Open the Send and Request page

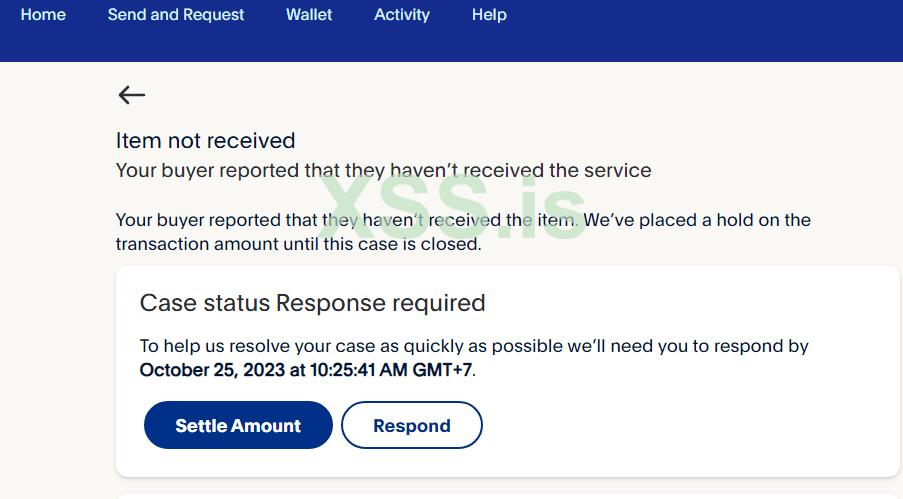pyautogui.click(x=176, y=15)
